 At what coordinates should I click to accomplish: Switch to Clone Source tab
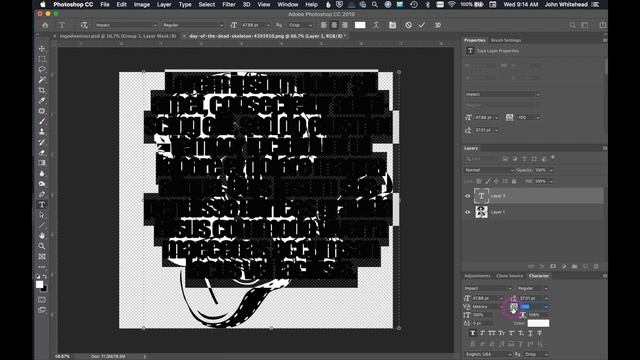coord(509,276)
